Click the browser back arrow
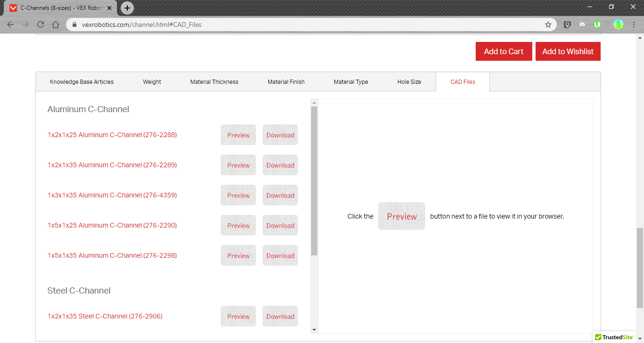 [x=10, y=24]
